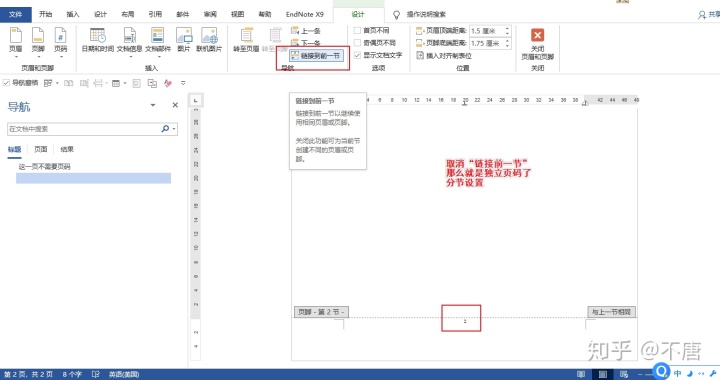This screenshot has width=720, height=380.
Task: Open the 视图 view tab
Action: coord(237,14)
